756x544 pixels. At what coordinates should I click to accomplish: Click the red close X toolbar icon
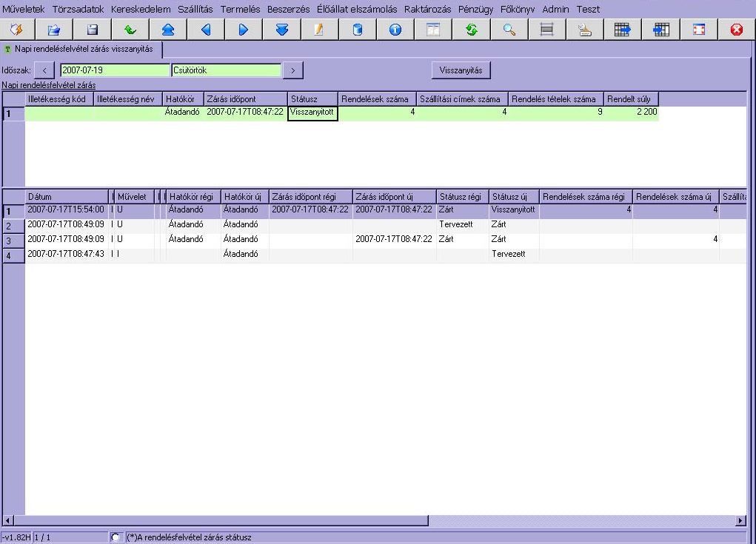pos(736,30)
